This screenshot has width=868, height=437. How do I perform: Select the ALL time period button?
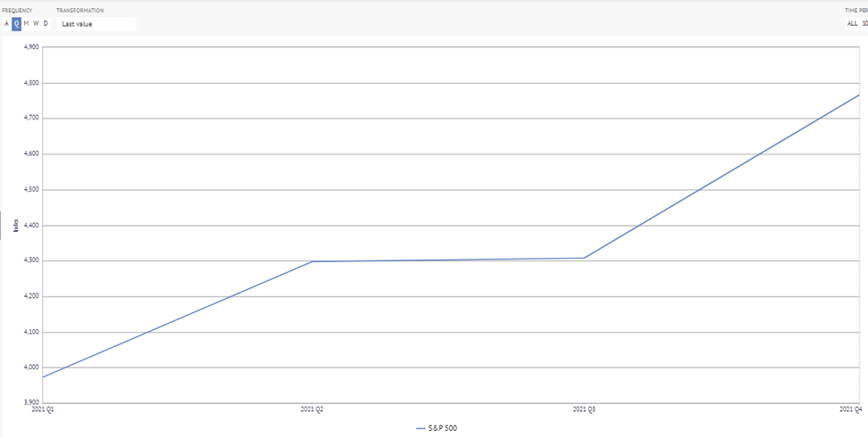[852, 24]
